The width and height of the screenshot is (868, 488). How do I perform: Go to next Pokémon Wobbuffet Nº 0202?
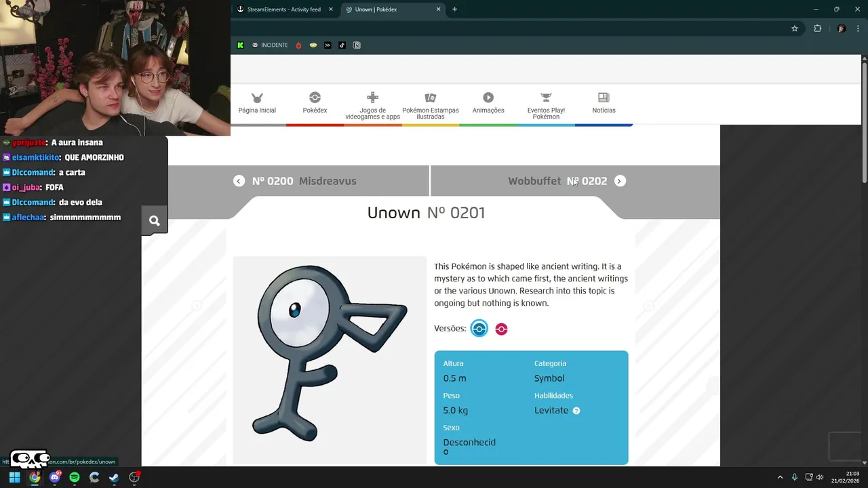pyautogui.click(x=575, y=181)
